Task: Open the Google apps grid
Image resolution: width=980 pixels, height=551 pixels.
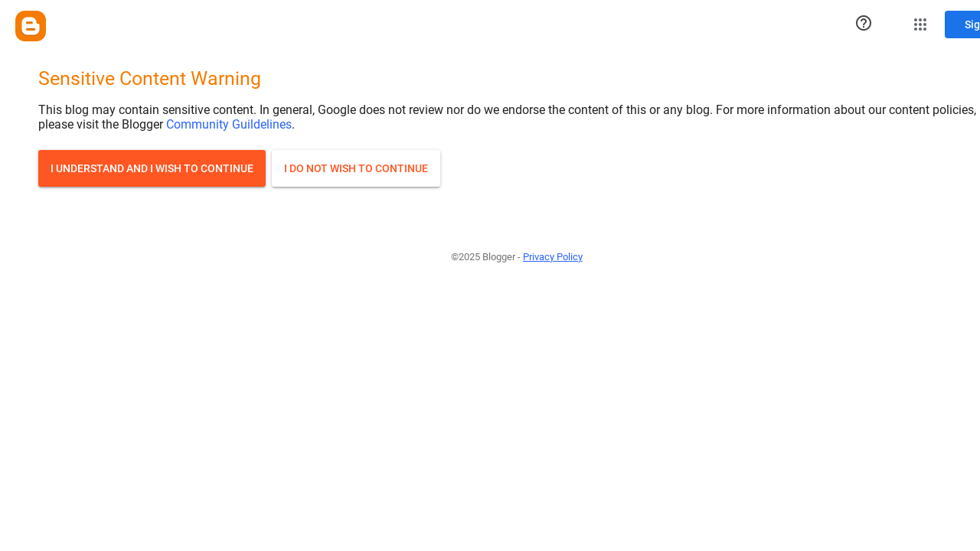Action: [x=920, y=24]
